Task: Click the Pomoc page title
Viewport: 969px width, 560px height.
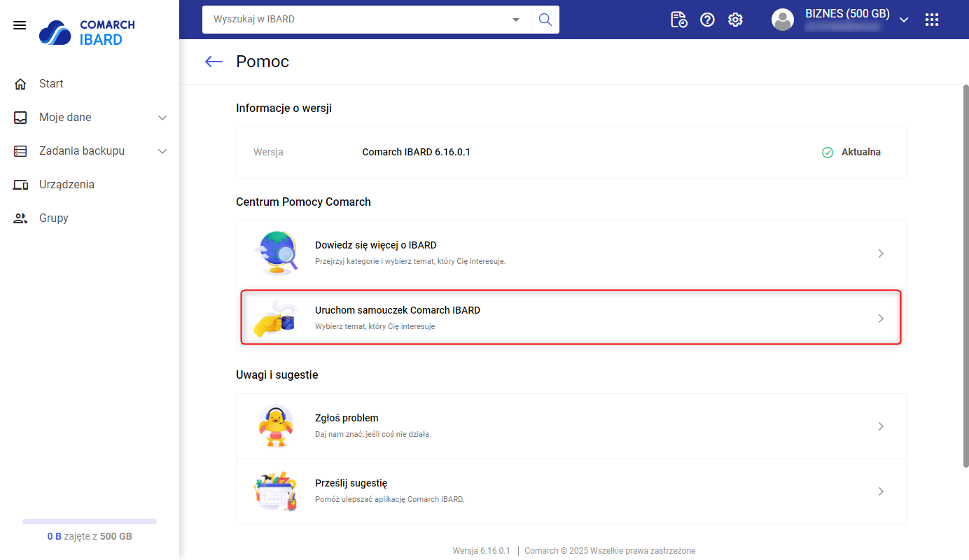Action: click(263, 62)
